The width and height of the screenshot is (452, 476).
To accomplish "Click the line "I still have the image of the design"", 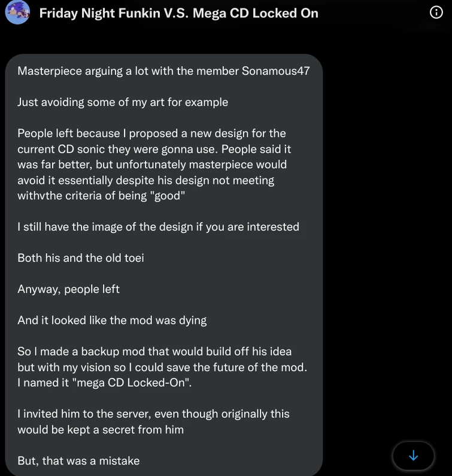I will pyautogui.click(x=158, y=226).
